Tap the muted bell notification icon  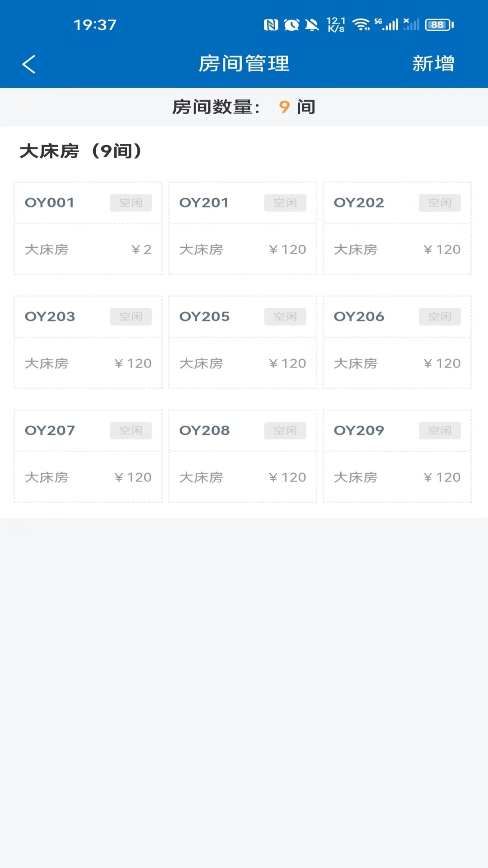click(x=312, y=25)
